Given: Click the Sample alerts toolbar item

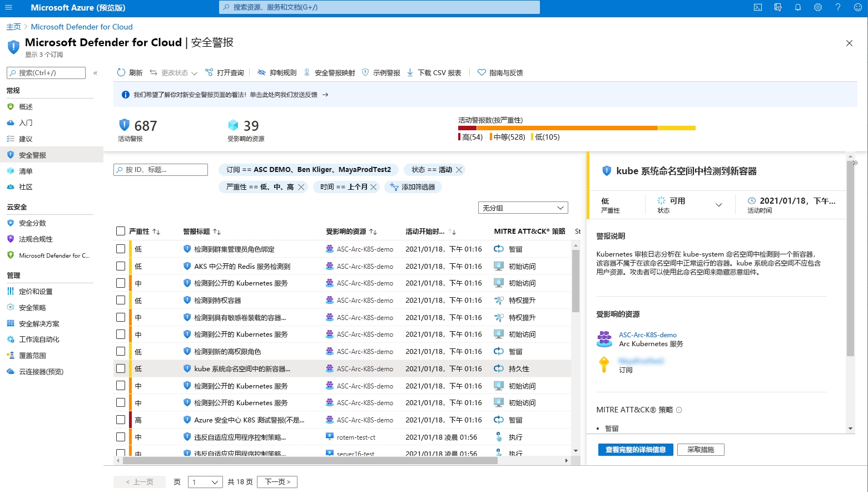Looking at the screenshot, I should click(x=381, y=72).
